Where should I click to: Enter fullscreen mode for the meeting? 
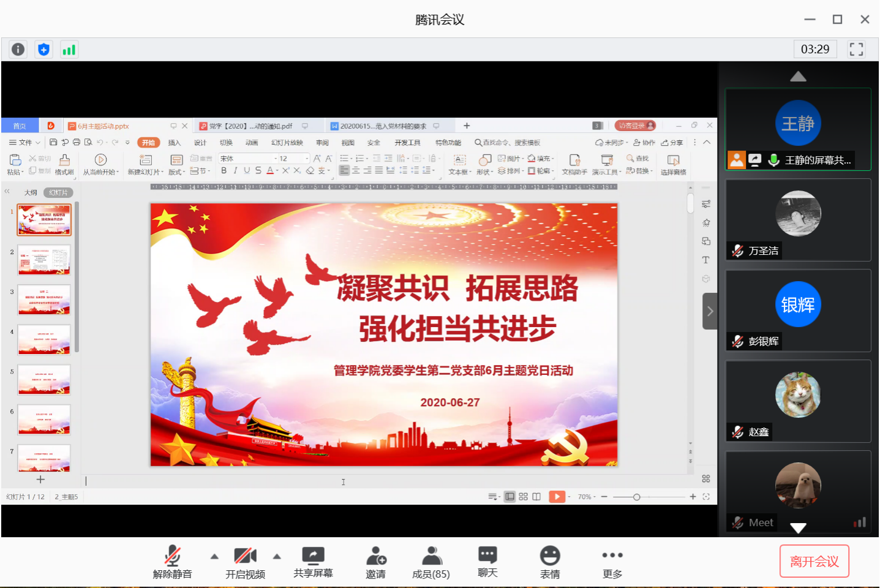coord(856,49)
